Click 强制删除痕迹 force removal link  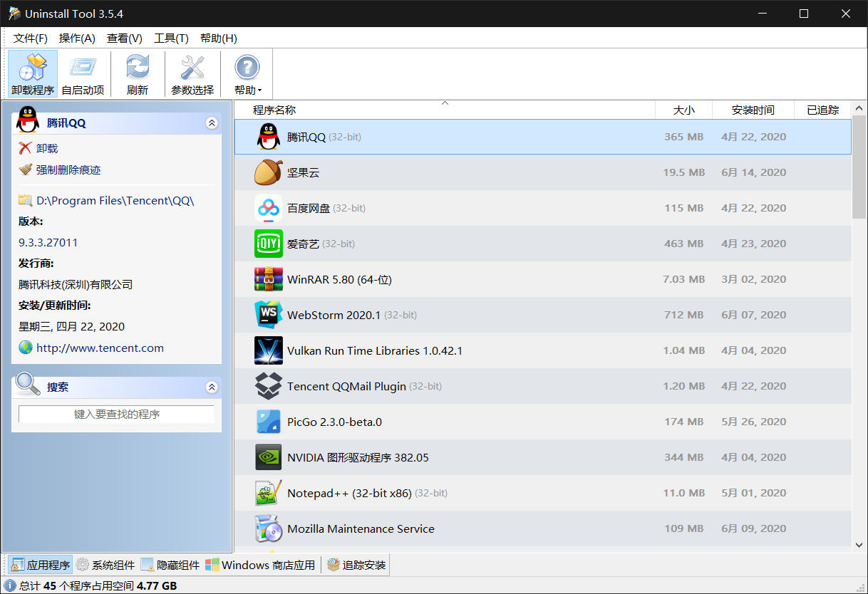(68, 170)
